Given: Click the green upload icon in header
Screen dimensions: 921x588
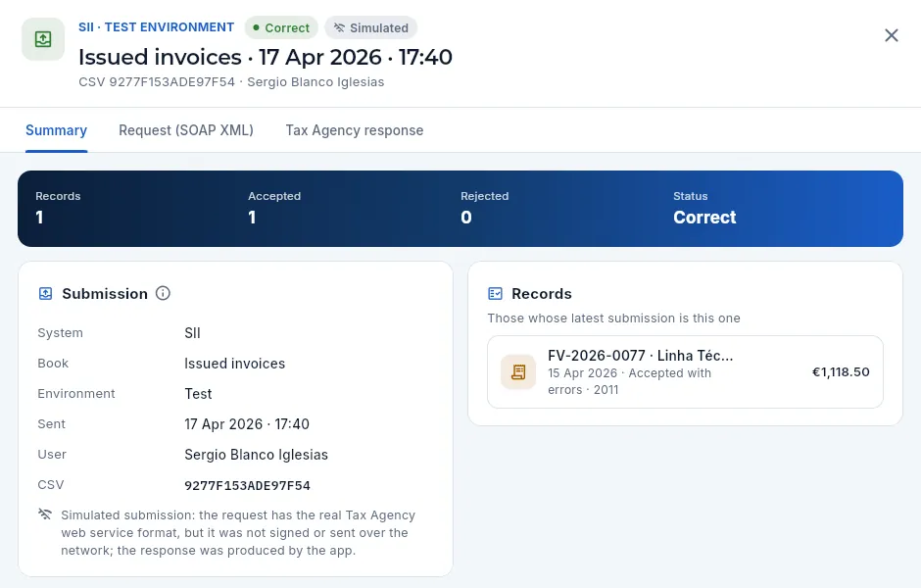Looking at the screenshot, I should click(x=43, y=39).
